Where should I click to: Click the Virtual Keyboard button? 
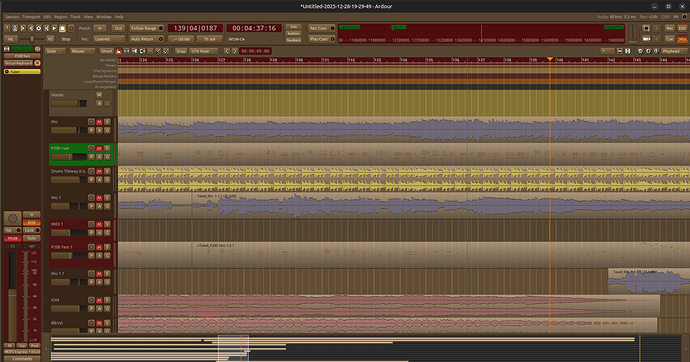coord(18,63)
